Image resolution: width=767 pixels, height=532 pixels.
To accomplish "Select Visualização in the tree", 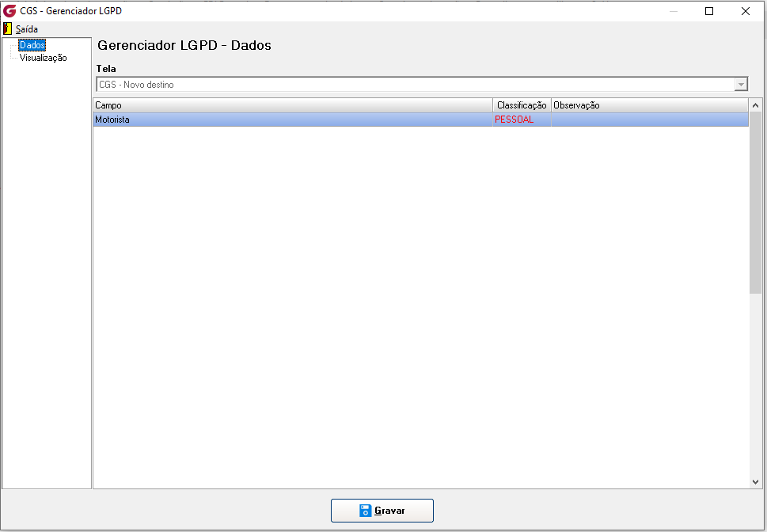I will (x=43, y=58).
